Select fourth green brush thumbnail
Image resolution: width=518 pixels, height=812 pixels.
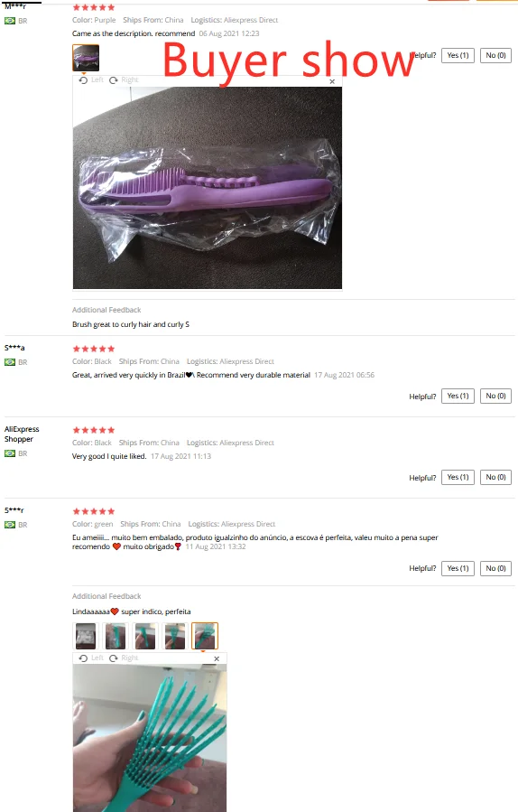coord(175,635)
